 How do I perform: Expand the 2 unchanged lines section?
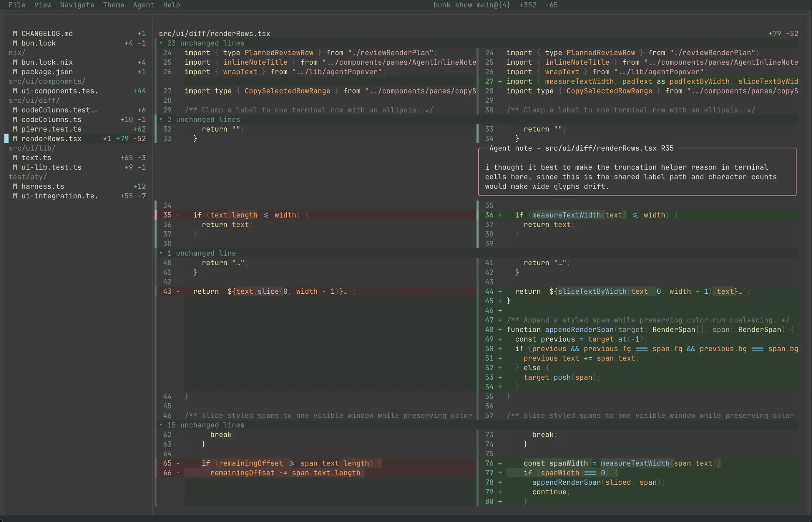pos(478,120)
